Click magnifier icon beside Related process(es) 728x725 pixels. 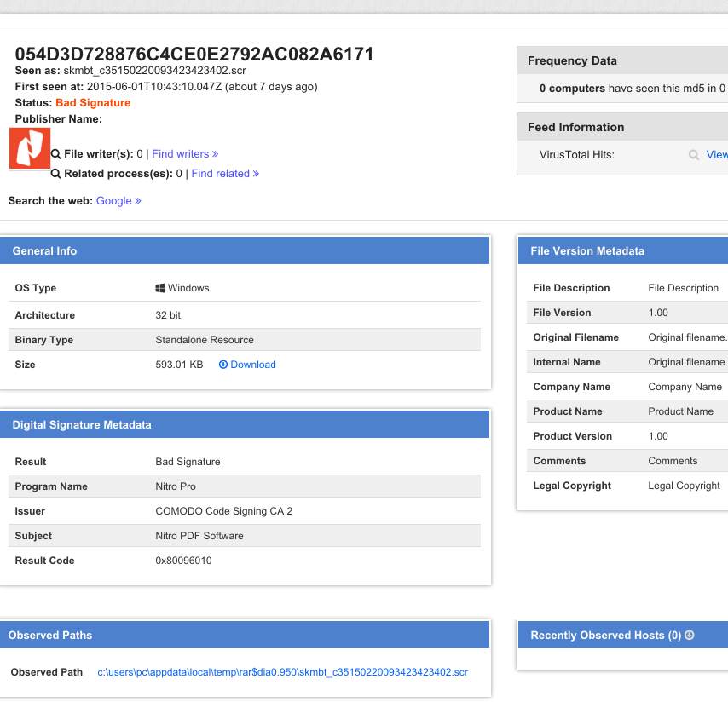tap(56, 174)
